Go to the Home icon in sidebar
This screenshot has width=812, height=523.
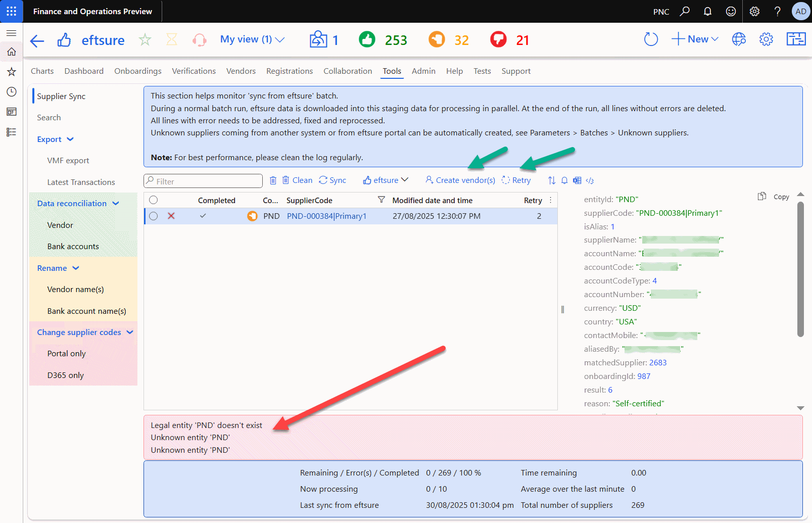point(11,52)
